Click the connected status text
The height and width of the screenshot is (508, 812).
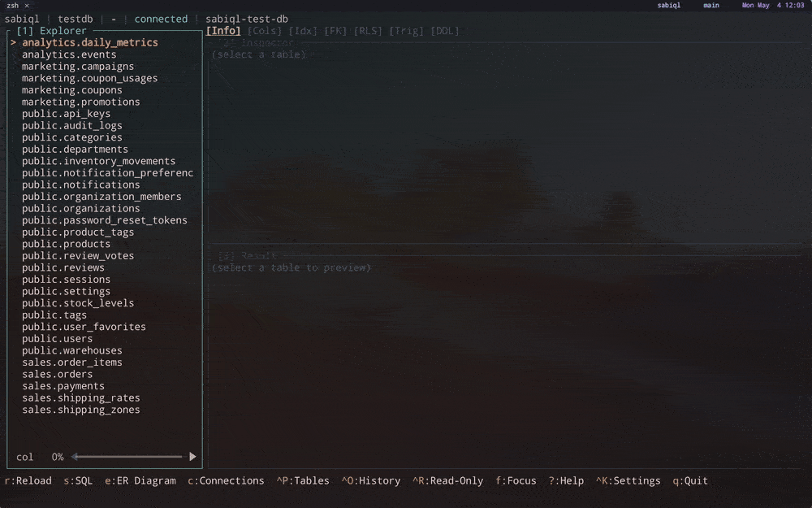(161, 20)
